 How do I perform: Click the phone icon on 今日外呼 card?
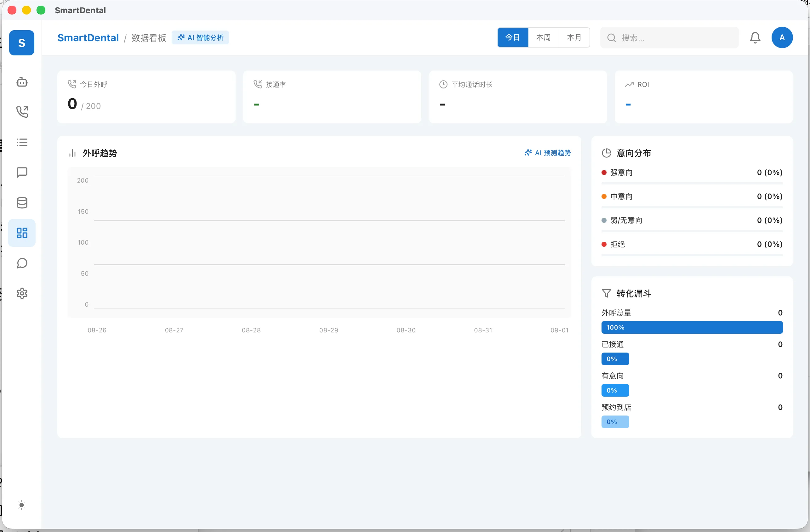[72, 84]
